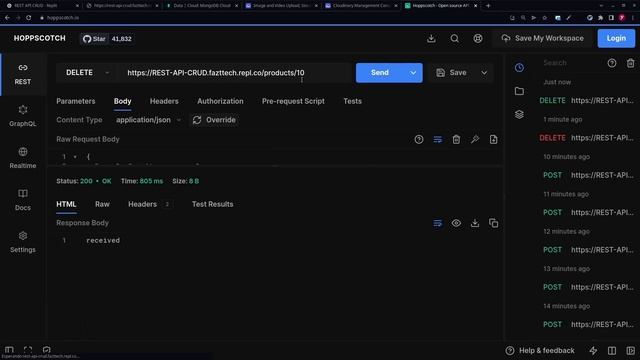The width and height of the screenshot is (640, 360).
Task: Click the HOPPSCOTCH logo text
Action: (x=40, y=38)
